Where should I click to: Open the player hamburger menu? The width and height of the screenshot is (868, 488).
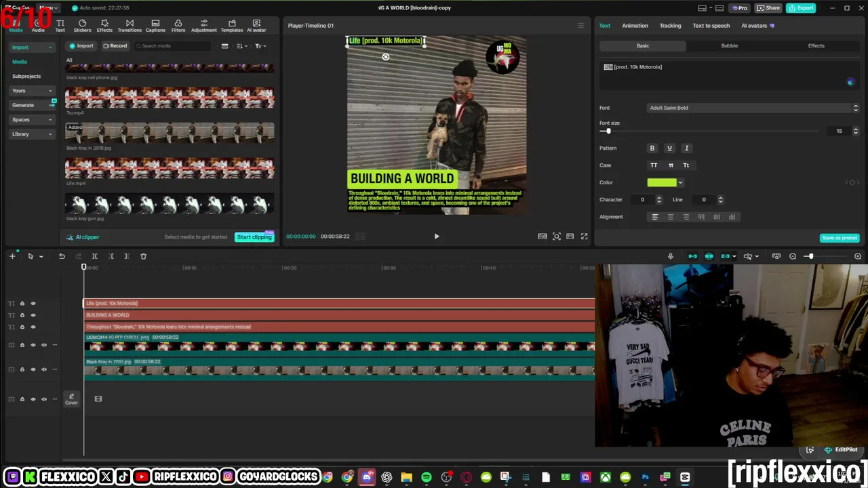(x=580, y=26)
